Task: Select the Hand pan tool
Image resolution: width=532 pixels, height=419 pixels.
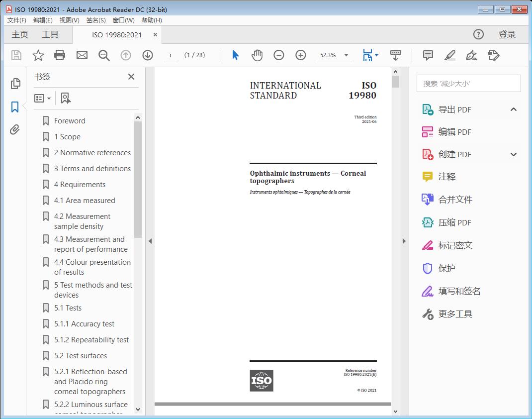Action: [x=257, y=55]
